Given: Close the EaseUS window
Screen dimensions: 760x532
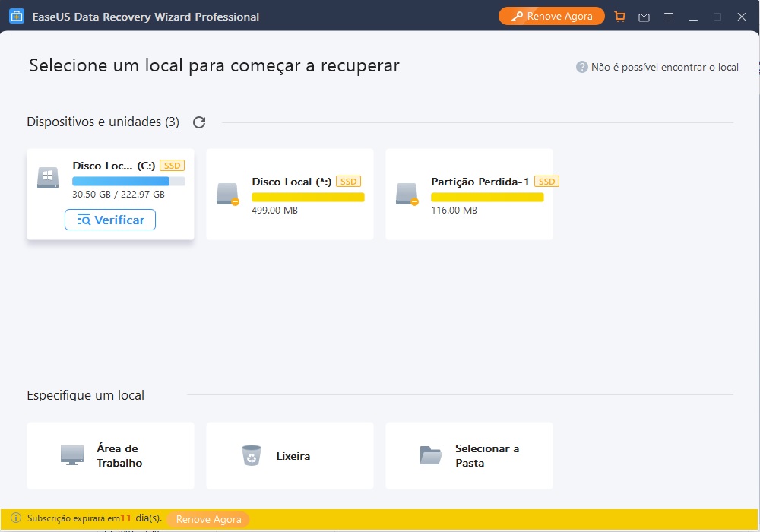Looking at the screenshot, I should pos(742,17).
